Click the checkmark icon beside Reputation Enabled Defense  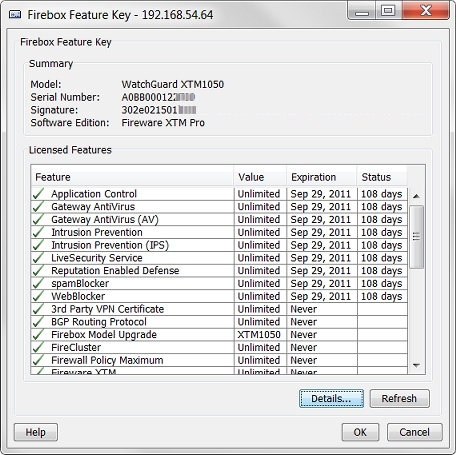[x=38, y=270]
